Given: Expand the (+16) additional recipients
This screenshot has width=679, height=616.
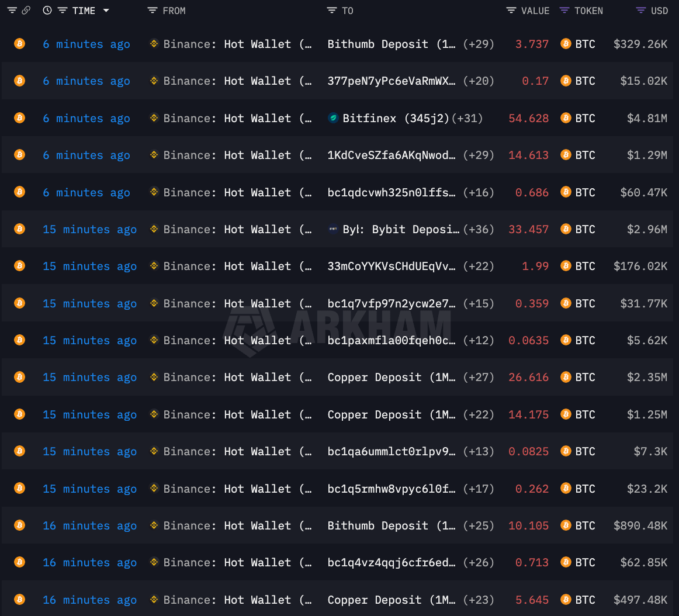Looking at the screenshot, I should pos(479,192).
